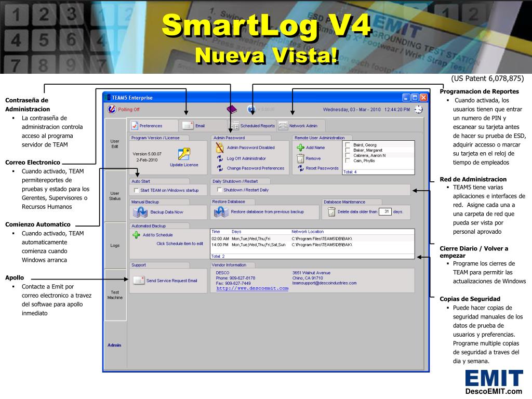Check the Cain, Phyllis user box

click(348, 161)
